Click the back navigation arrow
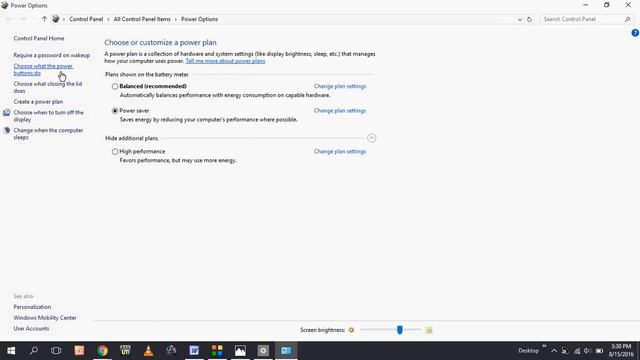This screenshot has height=360, width=640. [9, 19]
